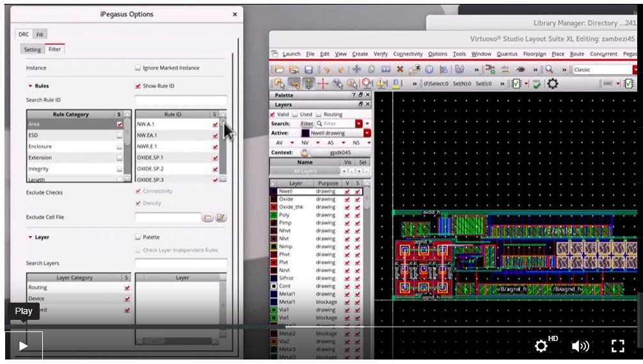Click the video settings gear icon
This screenshot has width=643, height=364.
coord(541,346)
